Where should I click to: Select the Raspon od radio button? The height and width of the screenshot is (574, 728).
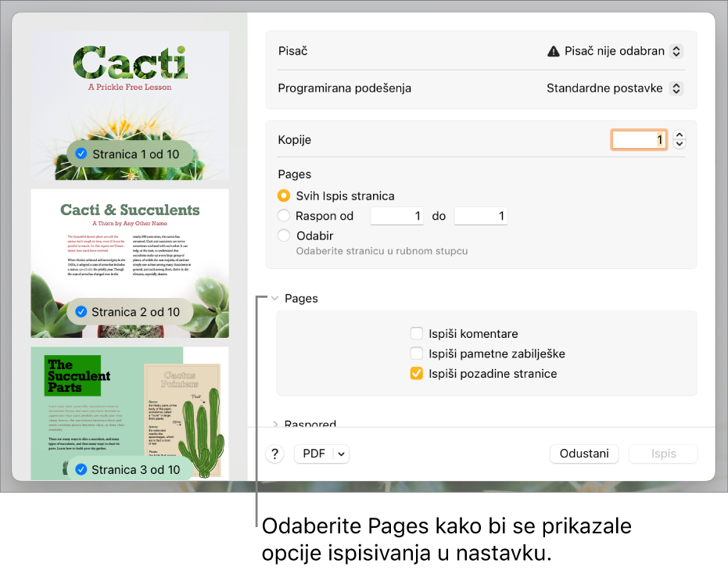pyautogui.click(x=282, y=216)
